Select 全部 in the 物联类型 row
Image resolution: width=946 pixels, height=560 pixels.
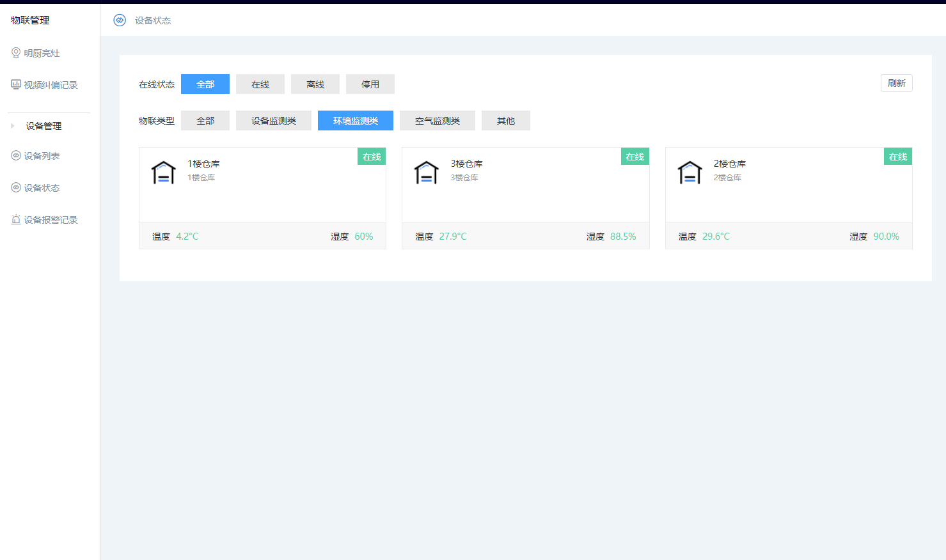click(205, 121)
